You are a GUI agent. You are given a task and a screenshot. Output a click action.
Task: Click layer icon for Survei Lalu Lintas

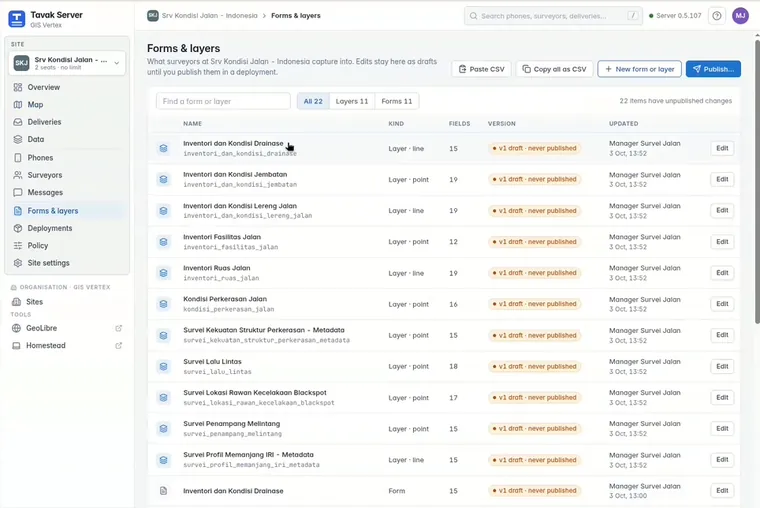pos(164,366)
